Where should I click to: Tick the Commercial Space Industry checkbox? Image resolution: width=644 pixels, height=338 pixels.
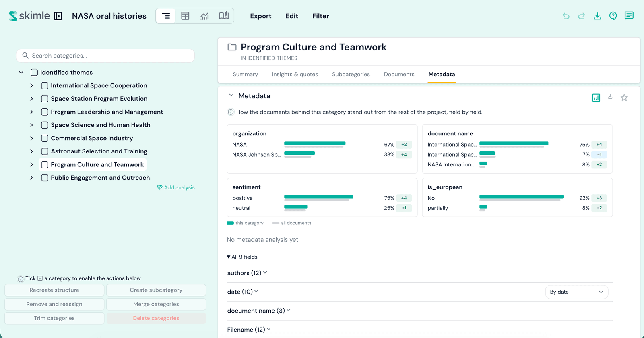(45, 138)
